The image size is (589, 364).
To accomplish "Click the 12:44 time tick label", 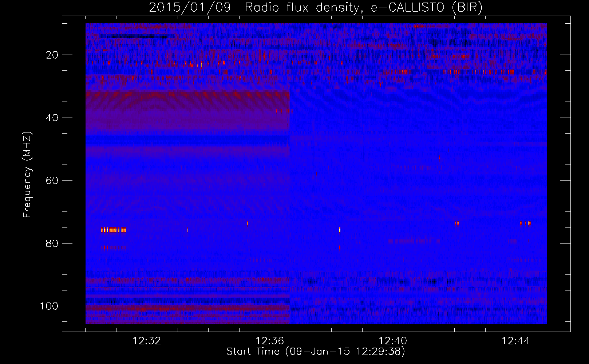I will (516, 341).
